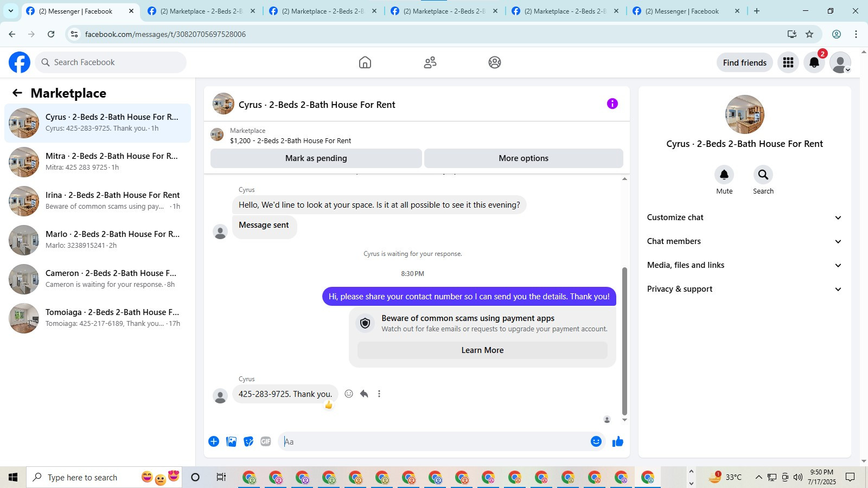Click More options button
868x488 pixels.
click(x=524, y=158)
